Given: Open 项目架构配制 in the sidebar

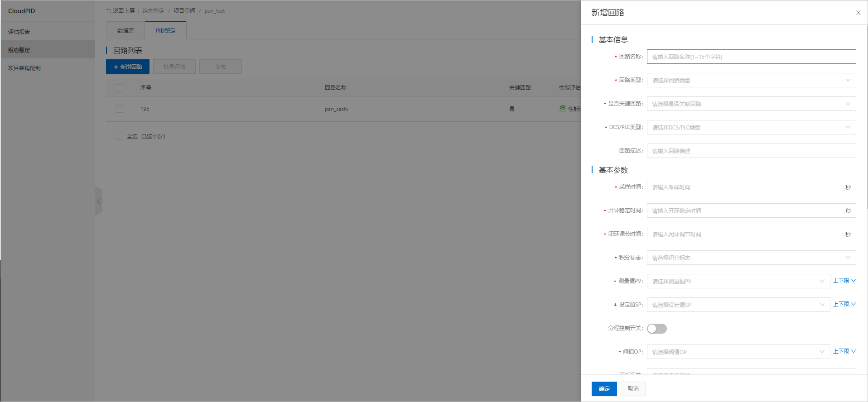Looking at the screenshot, I should [x=48, y=68].
